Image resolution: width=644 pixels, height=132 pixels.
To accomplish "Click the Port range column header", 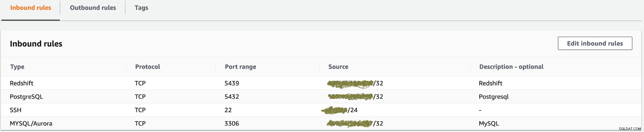I will point(240,67).
